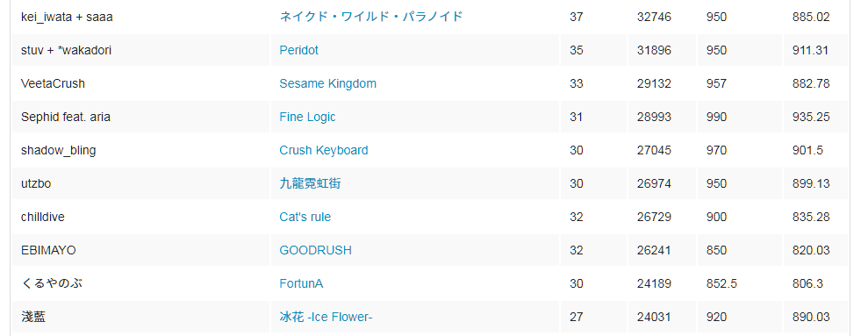Select the Crush Keyboard link

pyautogui.click(x=324, y=150)
